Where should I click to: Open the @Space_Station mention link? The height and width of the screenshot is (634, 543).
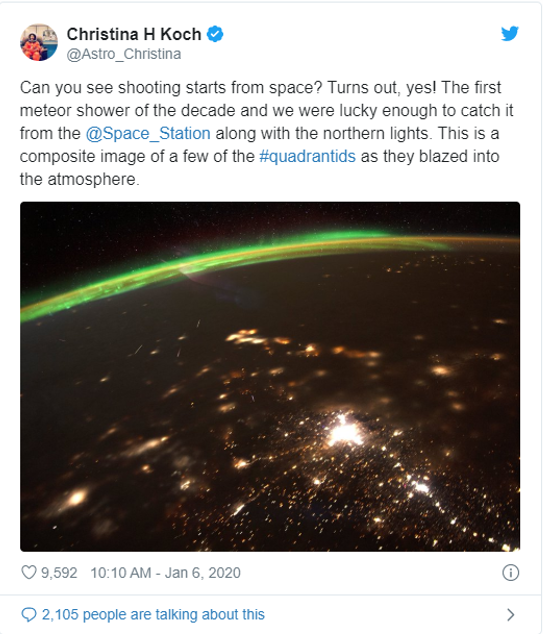(148, 133)
